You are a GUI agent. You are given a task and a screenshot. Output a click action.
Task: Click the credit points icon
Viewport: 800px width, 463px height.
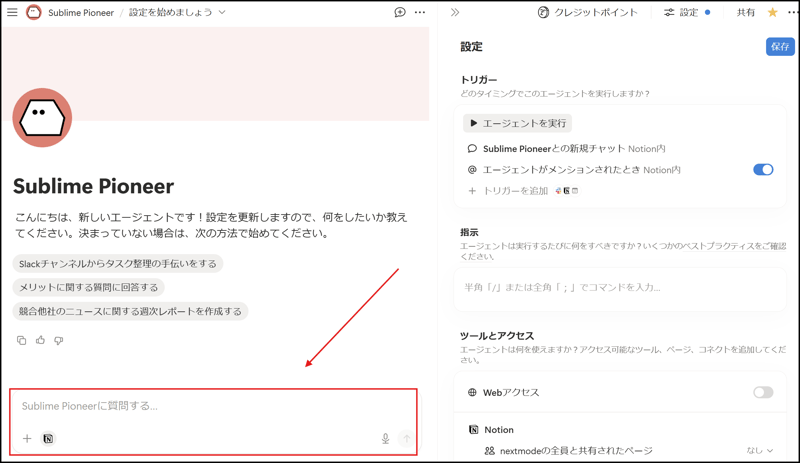pos(543,12)
